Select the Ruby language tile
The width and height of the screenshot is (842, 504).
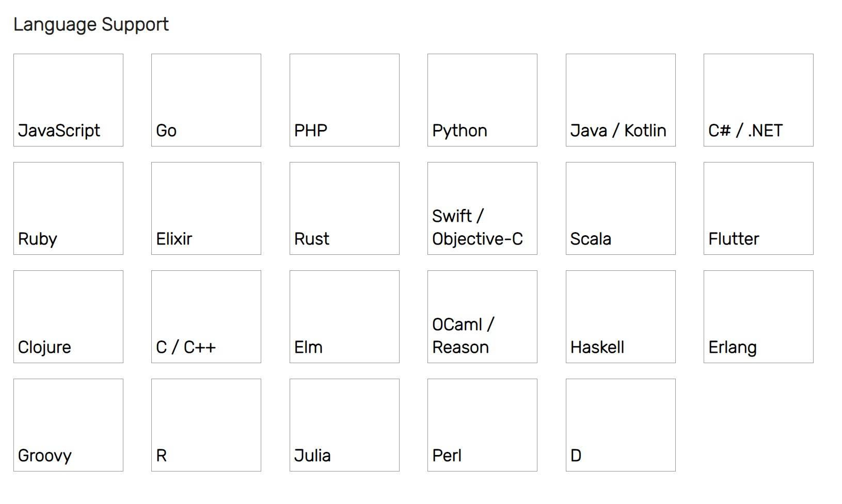[68, 208]
